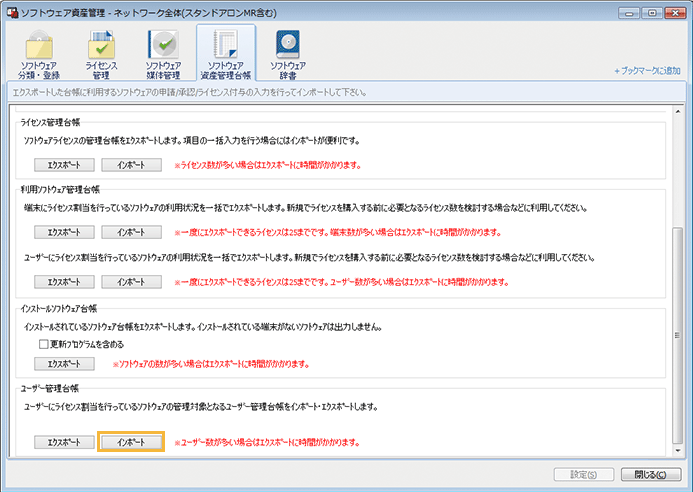Click red warning ※ソフトウェアの数が多い場合 text
693x492 pixels.
(x=211, y=364)
